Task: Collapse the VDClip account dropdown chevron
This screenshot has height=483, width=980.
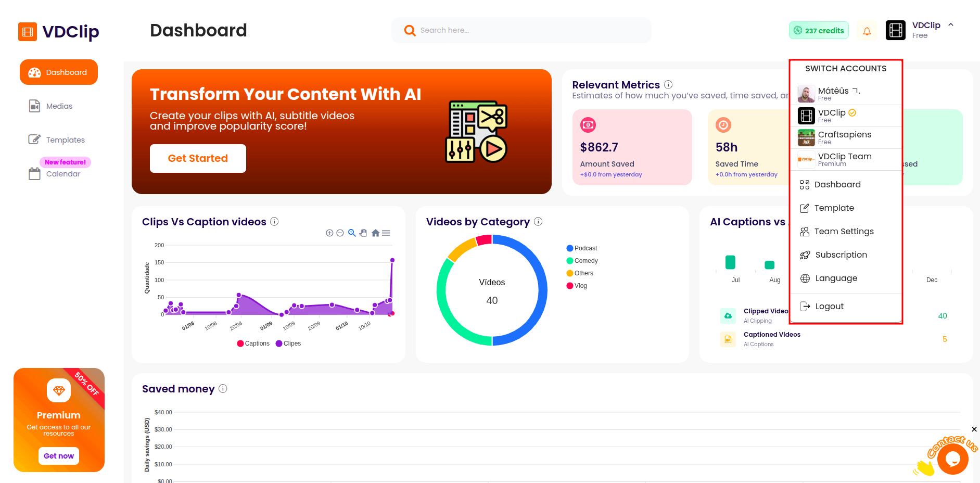Action: pyautogui.click(x=951, y=25)
